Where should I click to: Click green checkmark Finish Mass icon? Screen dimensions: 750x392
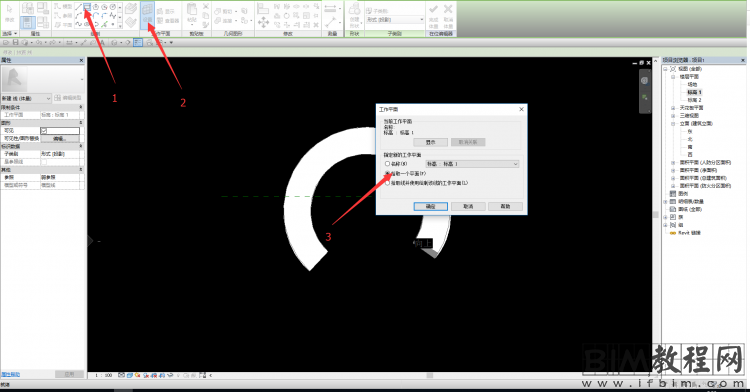pyautogui.click(x=433, y=13)
